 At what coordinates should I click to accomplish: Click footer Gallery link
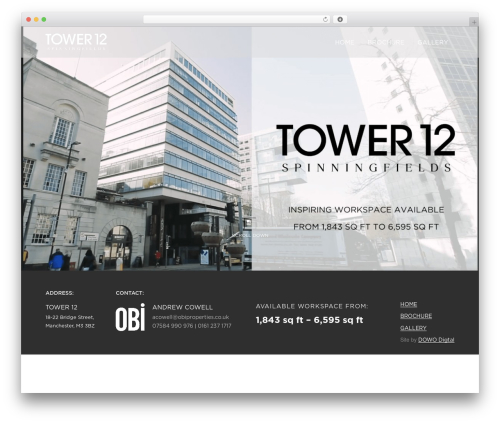click(413, 328)
